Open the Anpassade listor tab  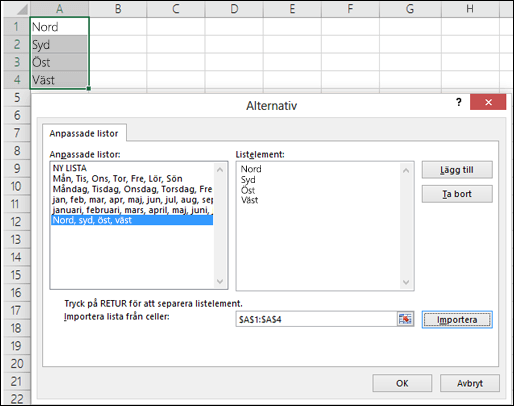[84, 133]
